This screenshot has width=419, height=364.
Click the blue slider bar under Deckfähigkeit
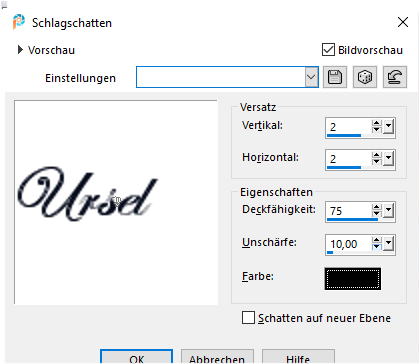coord(352,219)
